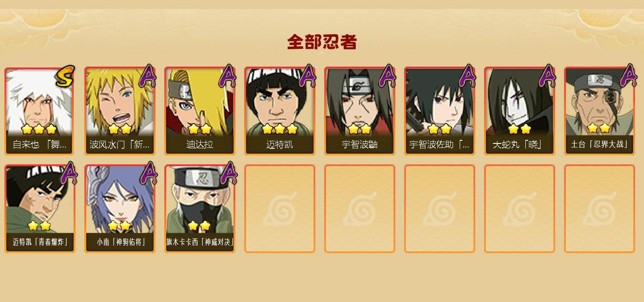Select the 自来也 S-rank ninja card

(40, 111)
